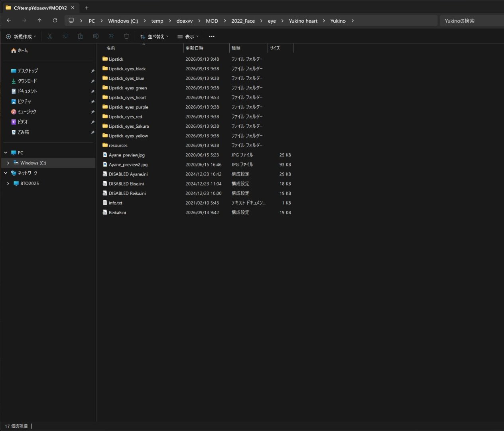Select the DISABLED Elise.ini file name
Screen dimensions: 504x431
click(126, 184)
